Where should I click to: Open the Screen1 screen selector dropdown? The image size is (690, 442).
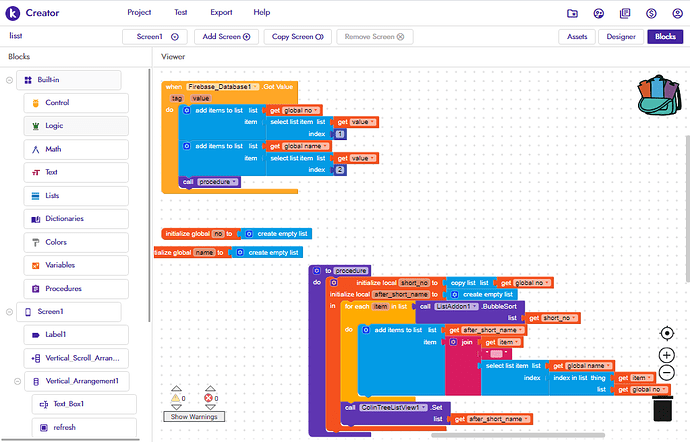click(156, 36)
